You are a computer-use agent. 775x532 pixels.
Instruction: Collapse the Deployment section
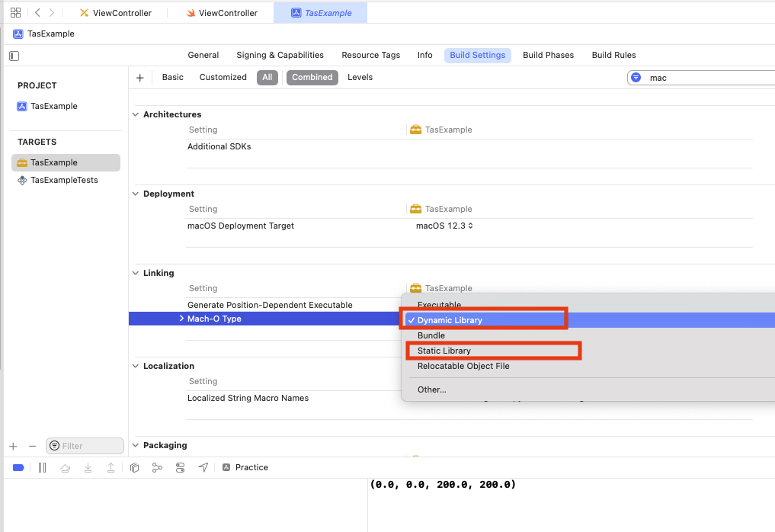[x=136, y=194]
